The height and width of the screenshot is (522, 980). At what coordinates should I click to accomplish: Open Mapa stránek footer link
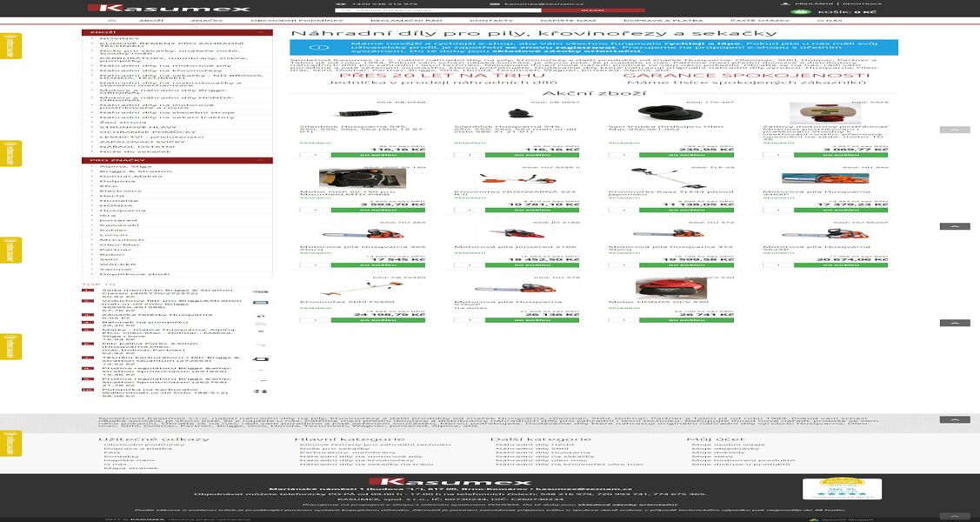[x=130, y=468]
